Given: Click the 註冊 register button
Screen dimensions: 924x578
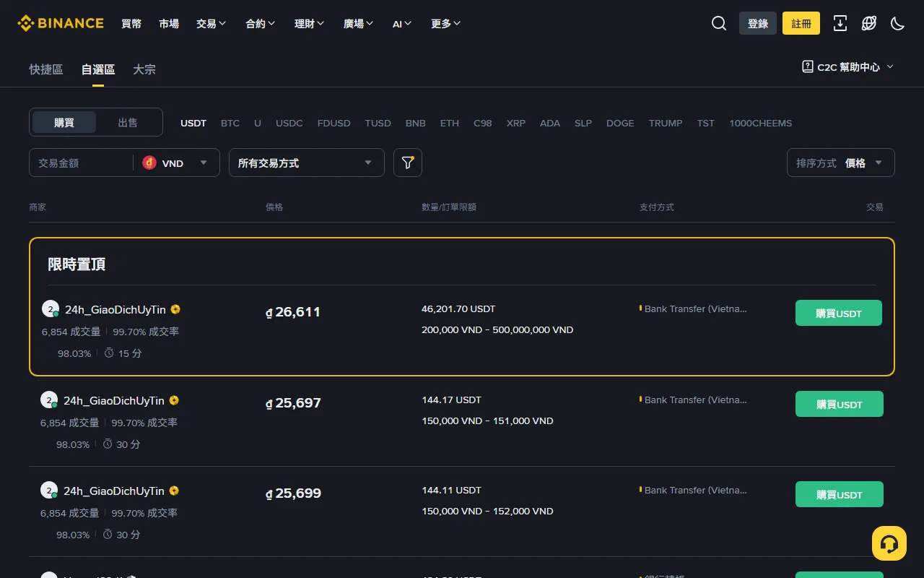Looking at the screenshot, I should (801, 23).
